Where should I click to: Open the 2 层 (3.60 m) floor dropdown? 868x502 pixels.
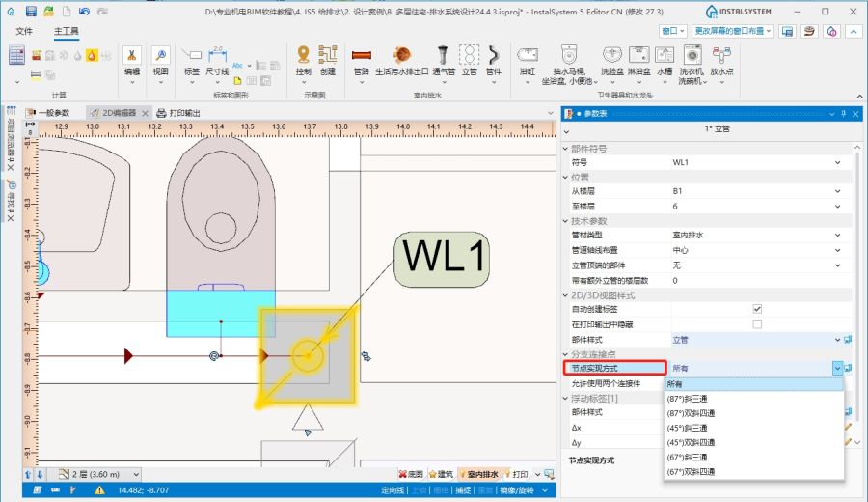95,474
